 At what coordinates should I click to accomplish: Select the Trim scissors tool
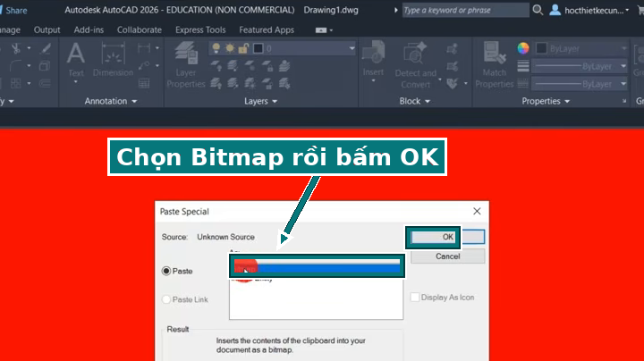pyautogui.click(x=16, y=48)
